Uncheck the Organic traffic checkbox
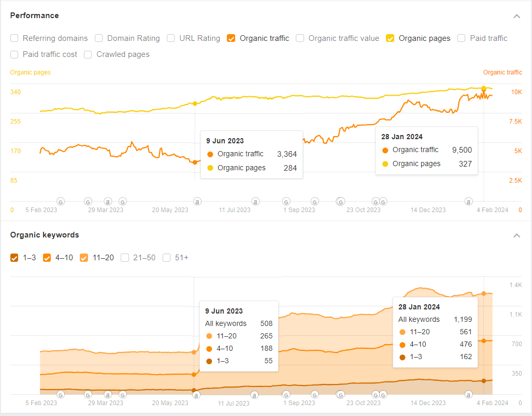This screenshot has height=416, width=532. (232, 38)
